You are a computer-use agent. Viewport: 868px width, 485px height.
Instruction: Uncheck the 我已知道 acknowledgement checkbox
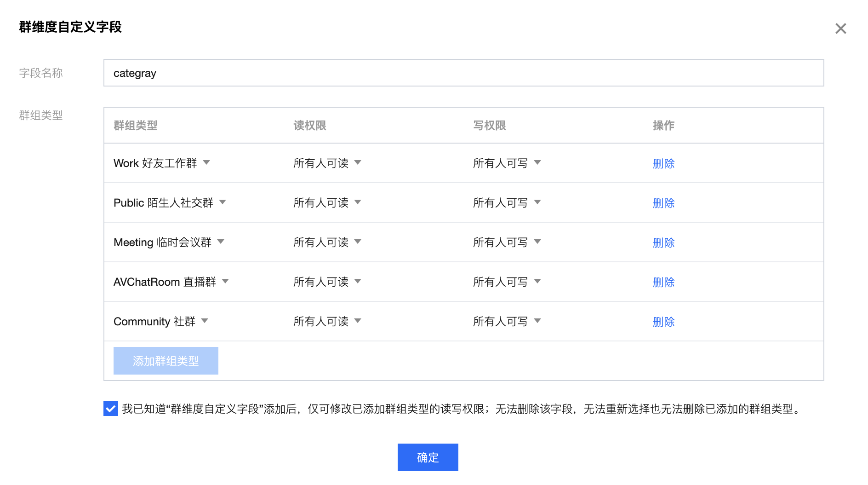111,409
